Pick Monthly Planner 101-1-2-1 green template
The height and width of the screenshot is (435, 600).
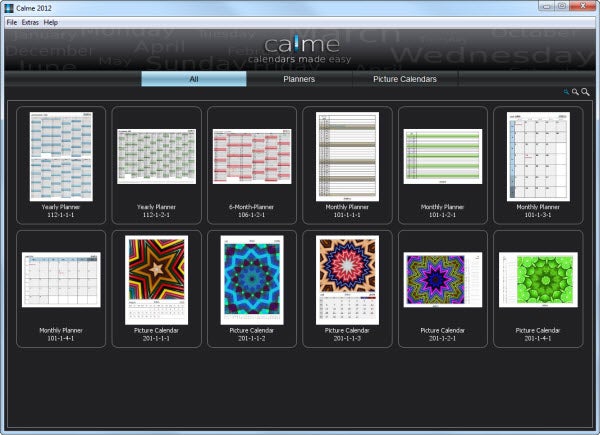click(x=443, y=156)
